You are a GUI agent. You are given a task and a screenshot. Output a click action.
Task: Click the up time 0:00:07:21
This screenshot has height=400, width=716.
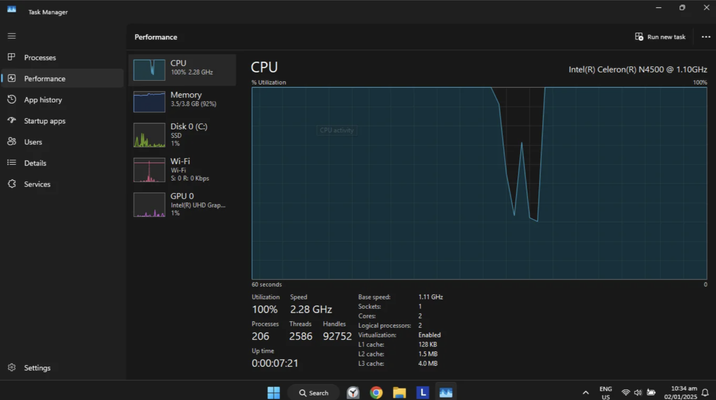[x=275, y=363]
